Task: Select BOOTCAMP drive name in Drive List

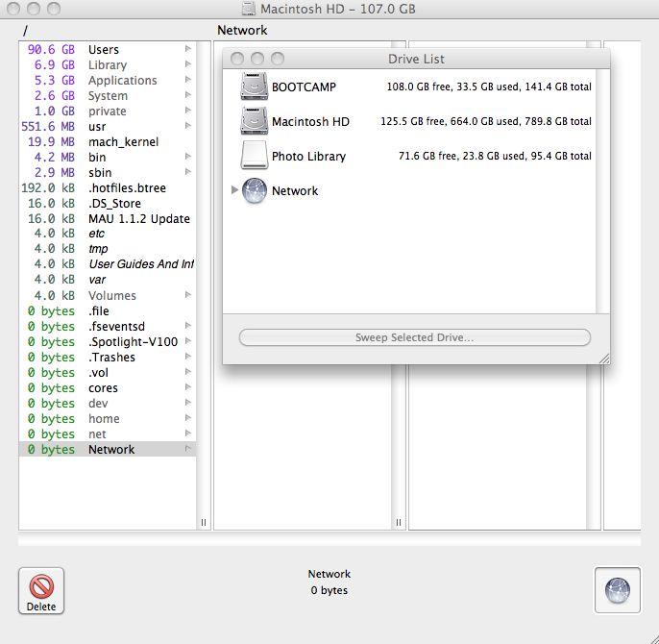Action: [304, 87]
